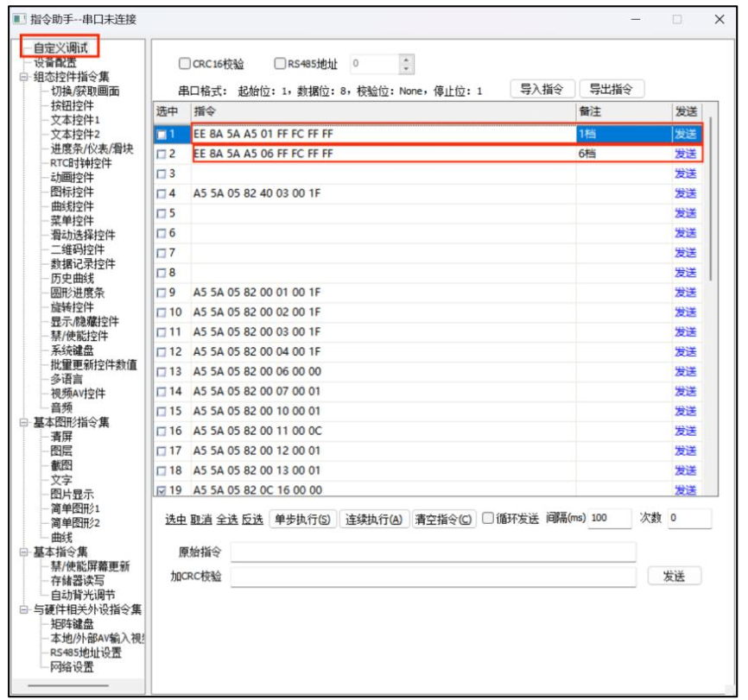Decrease RS485 address with the down arrow
The width and height of the screenshot is (748, 700).
[x=406, y=69]
